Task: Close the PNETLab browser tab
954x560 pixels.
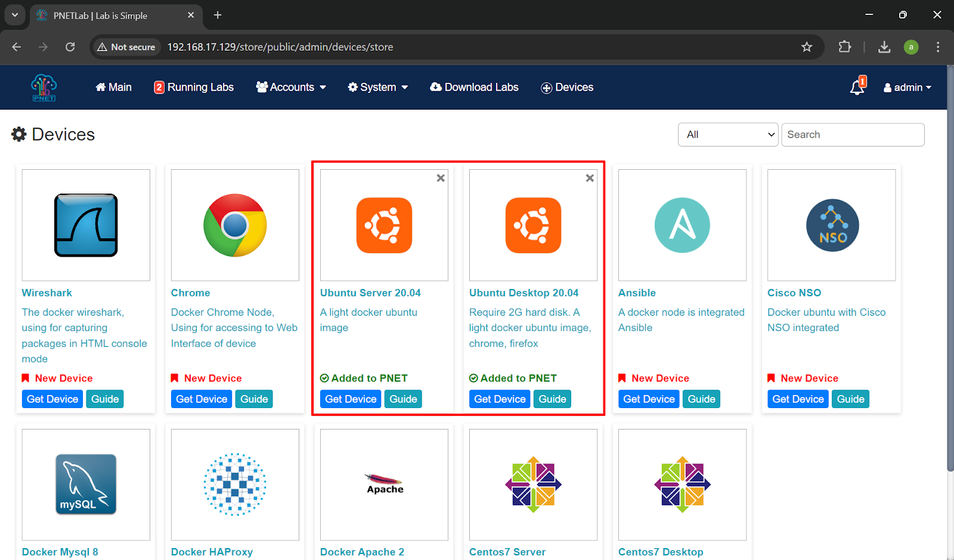Action: click(191, 15)
